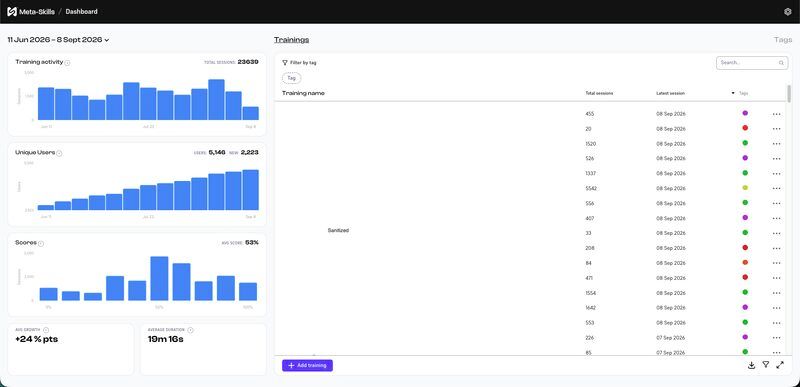Screen dimensions: 800x387
Task: Click the Meta-Skills logo icon
Action: 12,11
